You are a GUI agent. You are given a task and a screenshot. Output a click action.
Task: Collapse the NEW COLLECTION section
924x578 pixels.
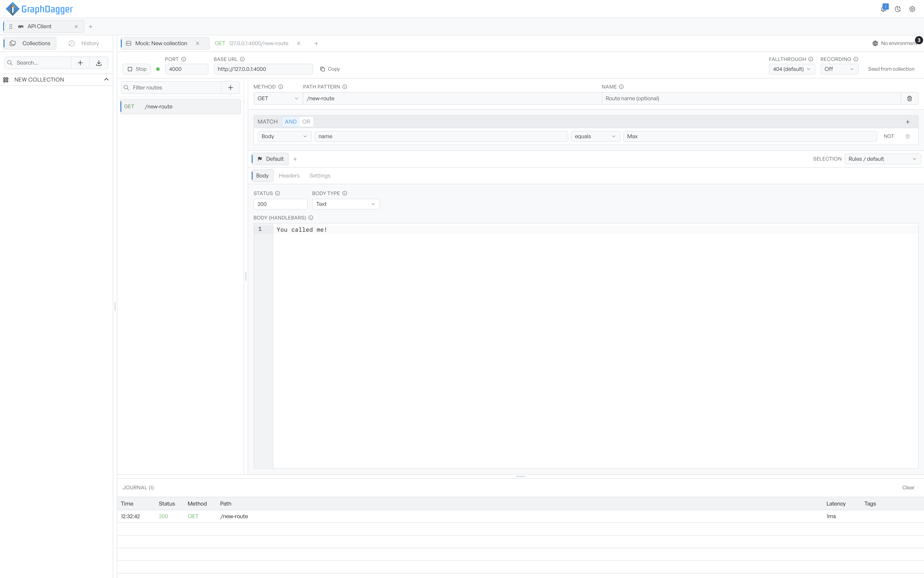(106, 79)
